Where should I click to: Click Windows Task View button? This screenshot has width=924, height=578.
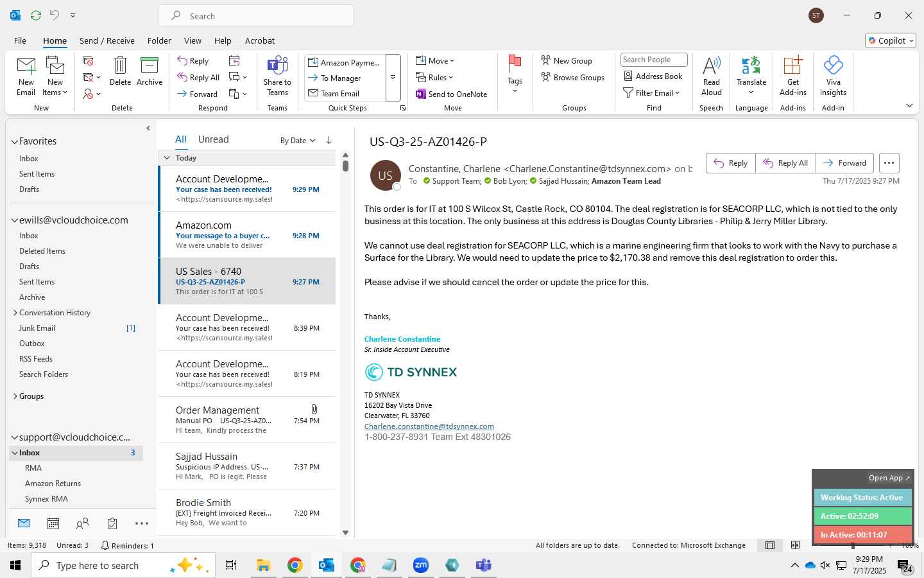[231, 565]
